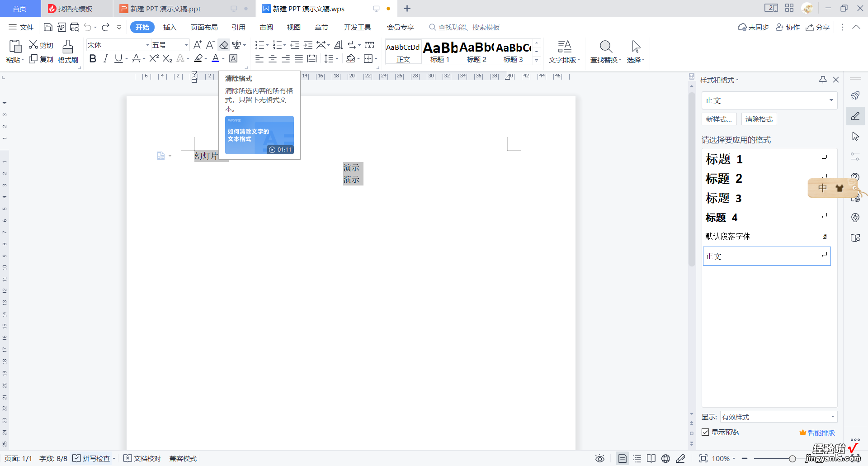Play the clear-format tutorial video thumbnail
The width and height of the screenshot is (868, 466).
pos(259,135)
